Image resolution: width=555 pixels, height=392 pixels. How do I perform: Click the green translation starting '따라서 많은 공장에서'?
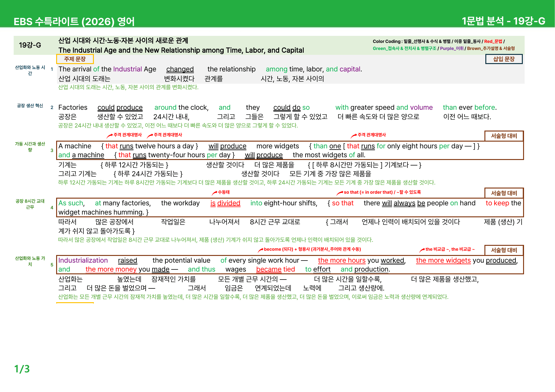216,240
